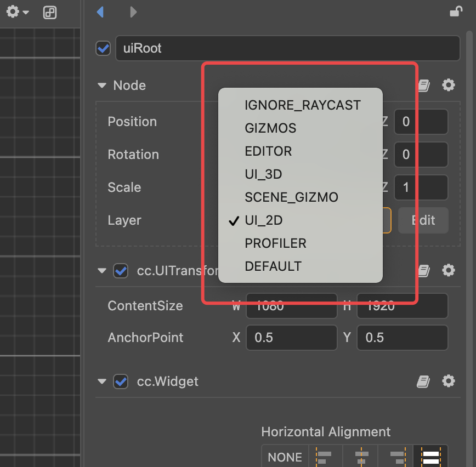The height and width of the screenshot is (467, 476).
Task: Collapse the cc.Widget section
Action: [101, 381]
